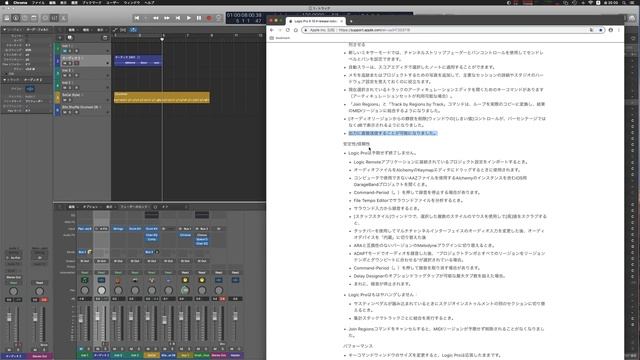Click Go to Beginning transport button
This screenshot has height=360, width=640.
pyautogui.click(x=137, y=18)
